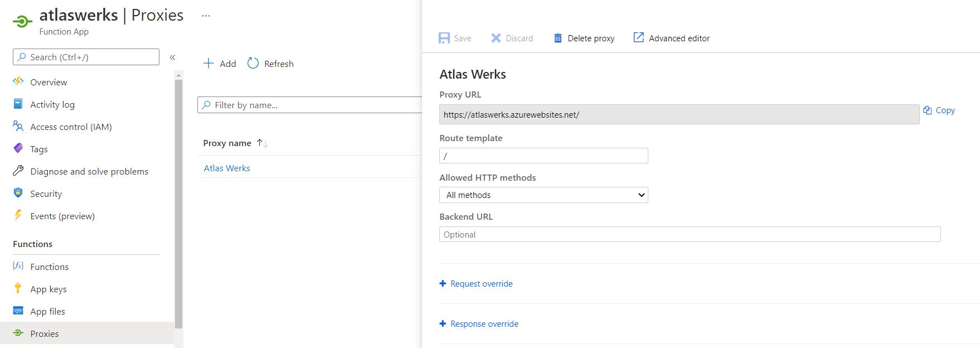Click the Overview lightning icon
The width and height of the screenshot is (980, 348).
(x=18, y=81)
